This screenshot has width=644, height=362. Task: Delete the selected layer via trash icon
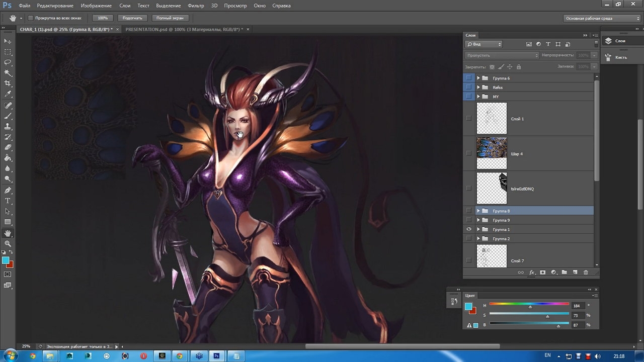coord(586,273)
